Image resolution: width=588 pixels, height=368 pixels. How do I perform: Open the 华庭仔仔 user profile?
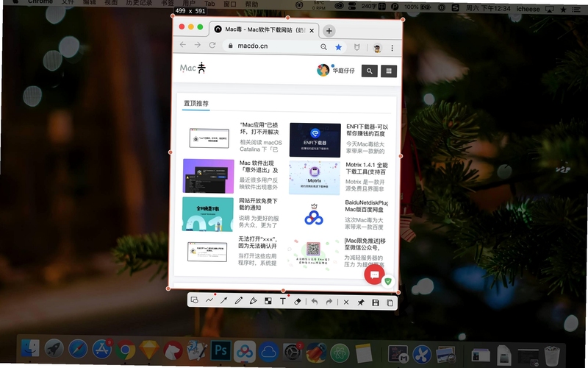tap(336, 70)
